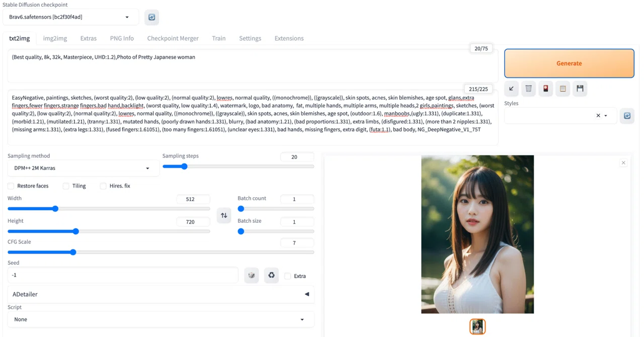Adjust the Height slider
This screenshot has width=644, height=337.
pyautogui.click(x=109, y=231)
